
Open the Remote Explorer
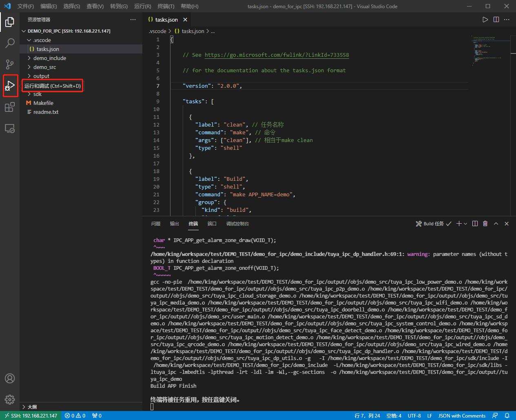10,128
